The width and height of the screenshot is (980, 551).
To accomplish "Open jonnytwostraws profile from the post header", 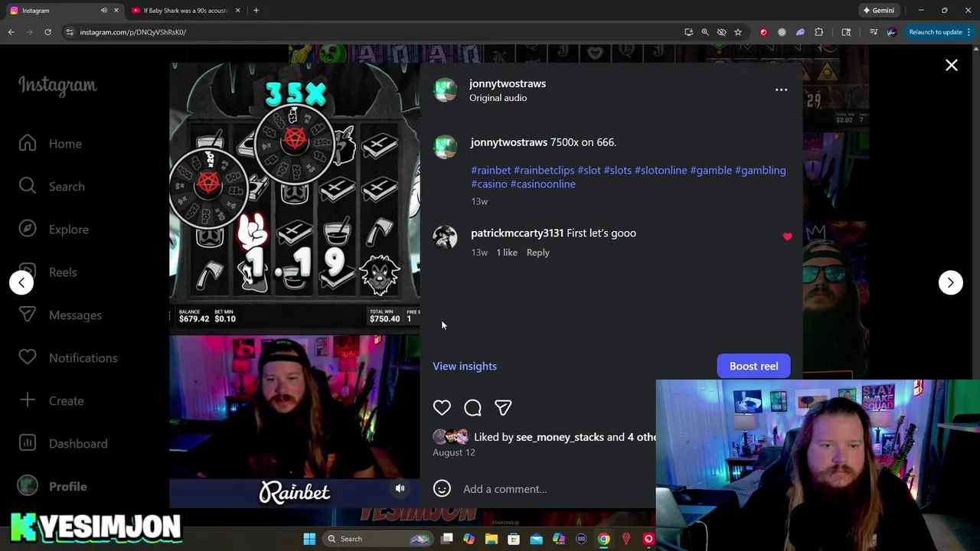I will point(508,83).
